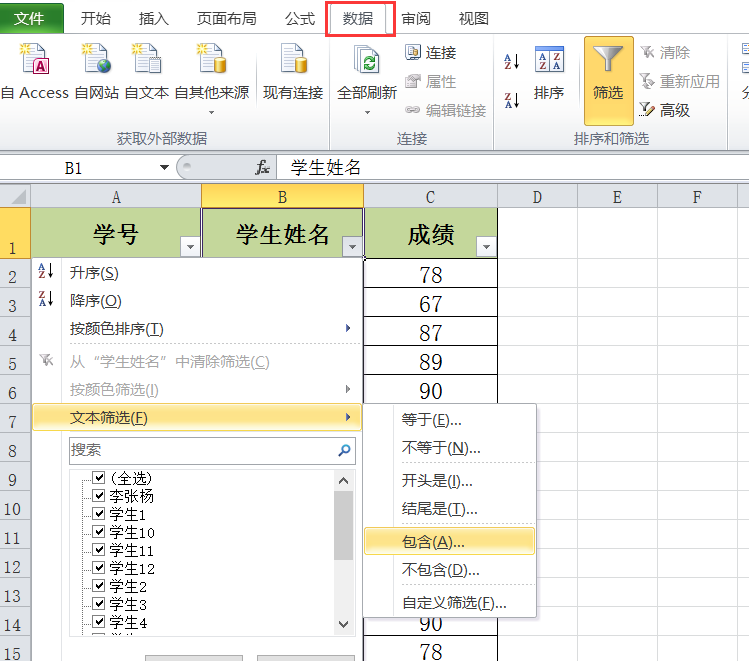Open the 高级 advanced filter button
Viewport: 749px width, 661px height.
[x=665, y=110]
